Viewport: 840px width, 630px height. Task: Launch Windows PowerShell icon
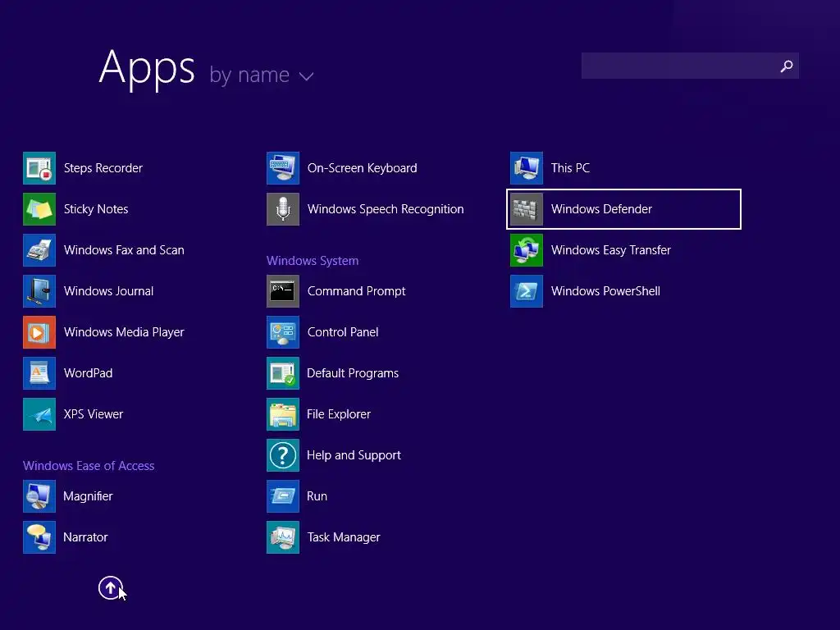[x=527, y=291]
